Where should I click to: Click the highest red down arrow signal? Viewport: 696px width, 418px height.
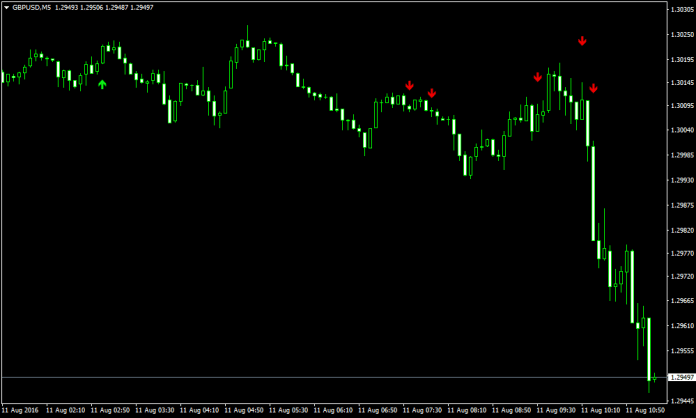pyautogui.click(x=582, y=41)
